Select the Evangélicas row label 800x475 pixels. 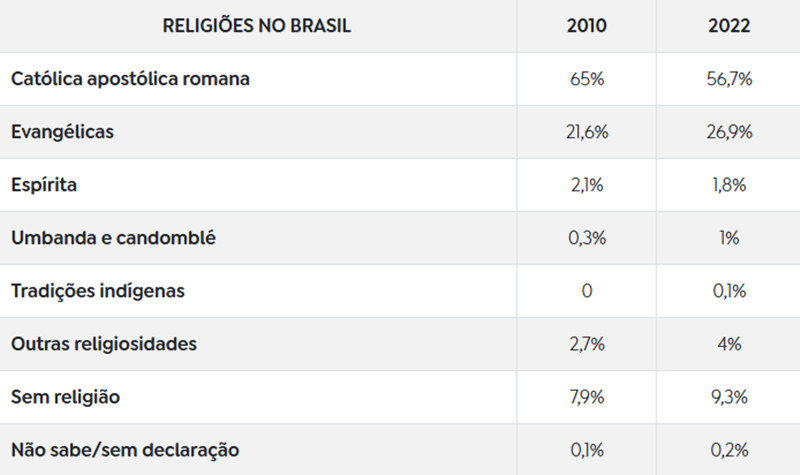pos(62,132)
